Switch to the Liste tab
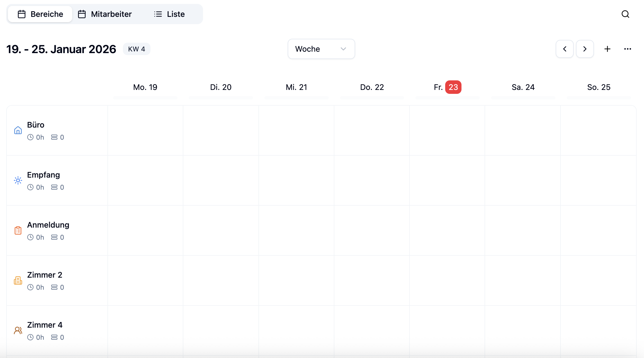Viewport: 644px width, 358px height. coord(170,14)
